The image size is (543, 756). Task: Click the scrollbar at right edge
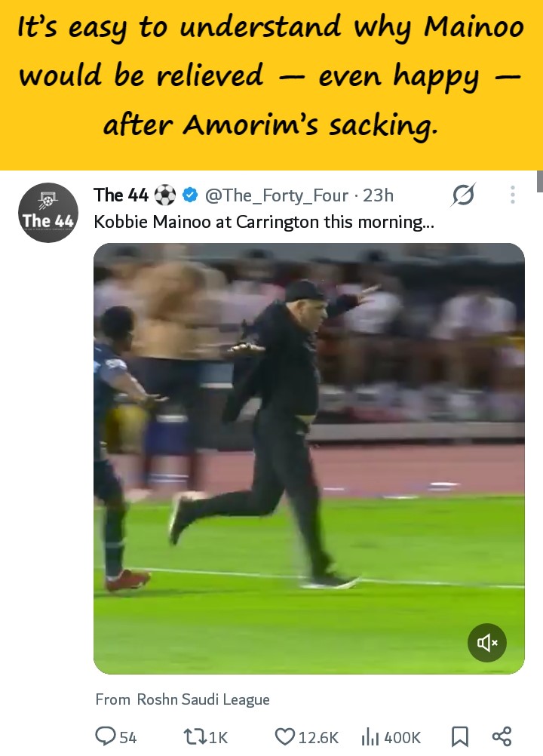540,181
